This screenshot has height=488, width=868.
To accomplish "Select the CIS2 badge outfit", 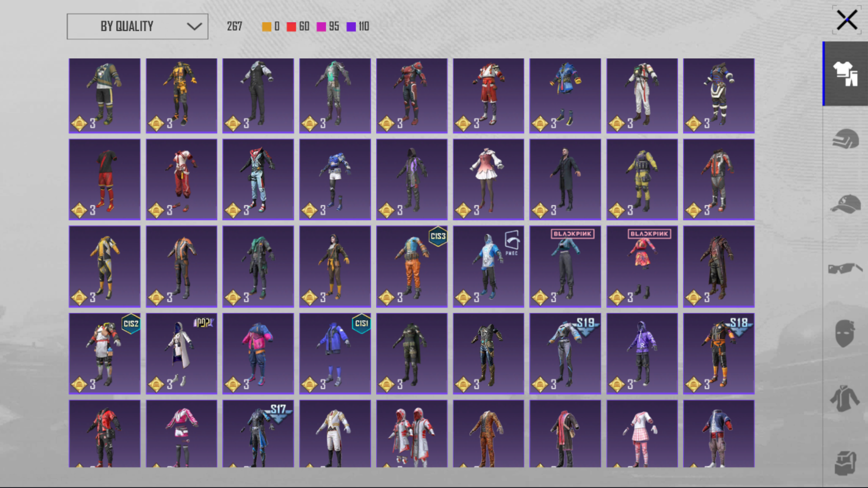I will tap(104, 354).
